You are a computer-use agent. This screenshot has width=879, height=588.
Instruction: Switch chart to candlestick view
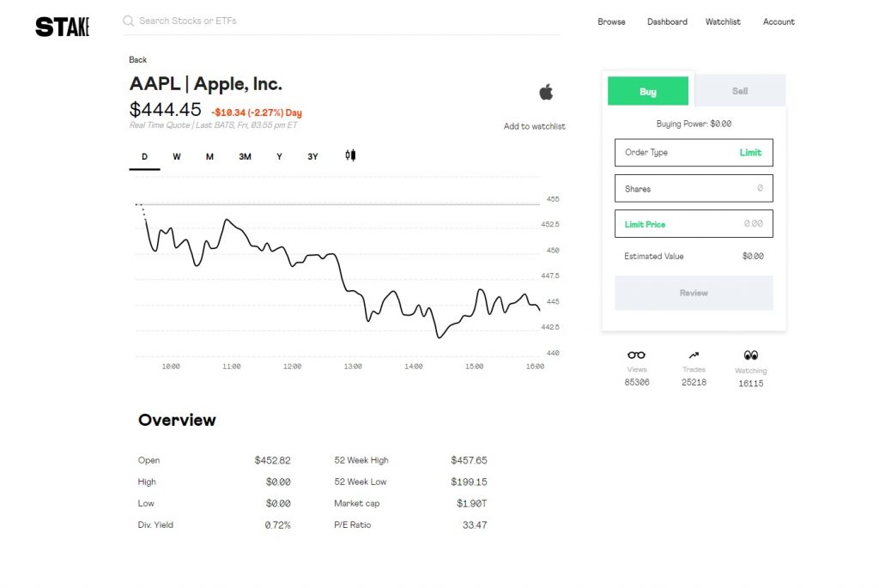point(350,155)
